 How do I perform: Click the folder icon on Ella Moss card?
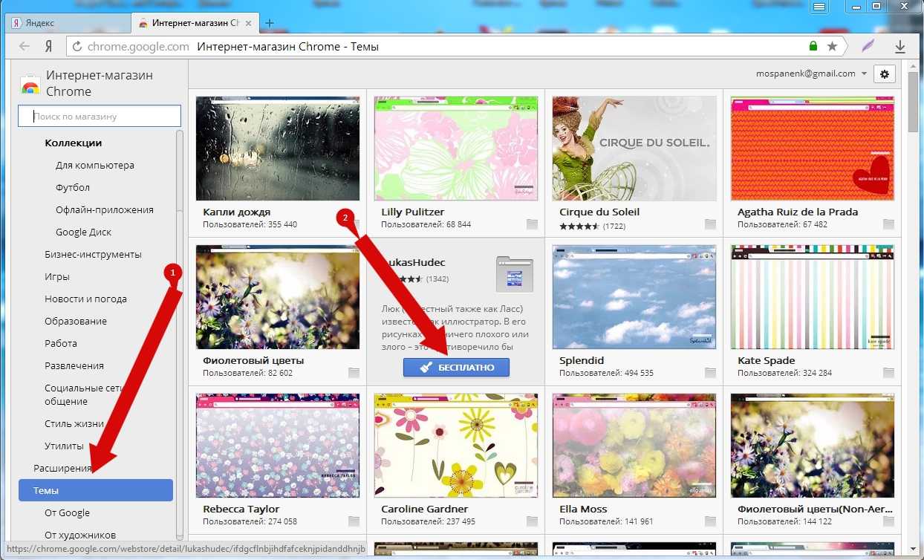coord(711,521)
